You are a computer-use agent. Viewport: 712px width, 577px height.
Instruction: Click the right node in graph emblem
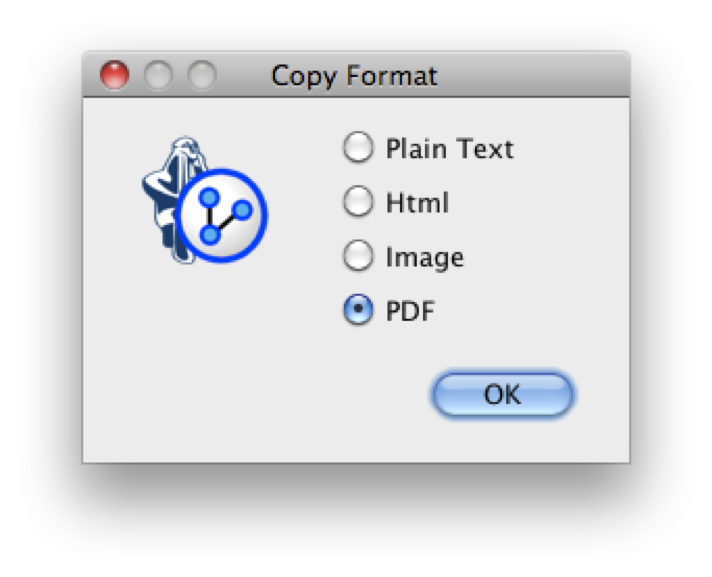coord(243,210)
